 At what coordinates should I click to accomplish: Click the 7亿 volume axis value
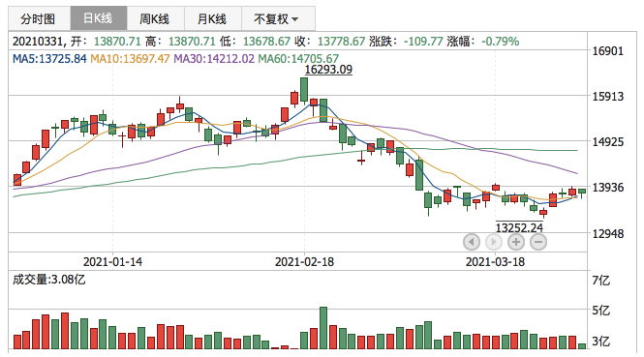tap(600, 281)
